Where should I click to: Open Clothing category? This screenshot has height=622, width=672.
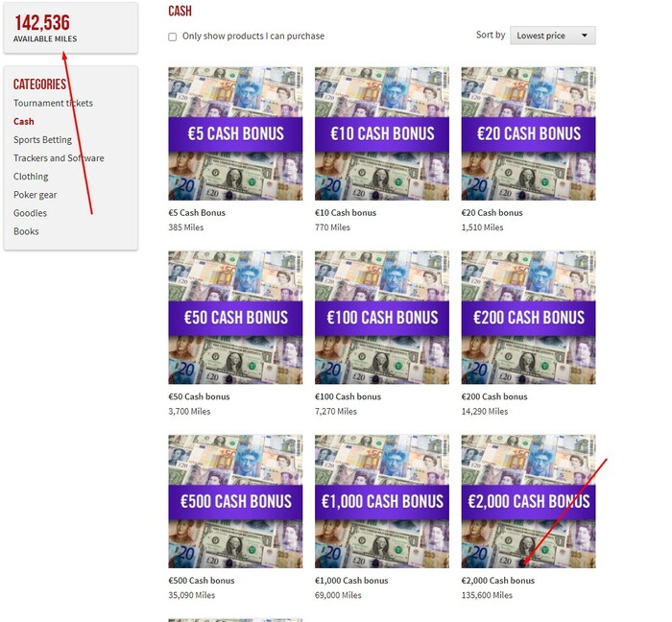(31, 177)
